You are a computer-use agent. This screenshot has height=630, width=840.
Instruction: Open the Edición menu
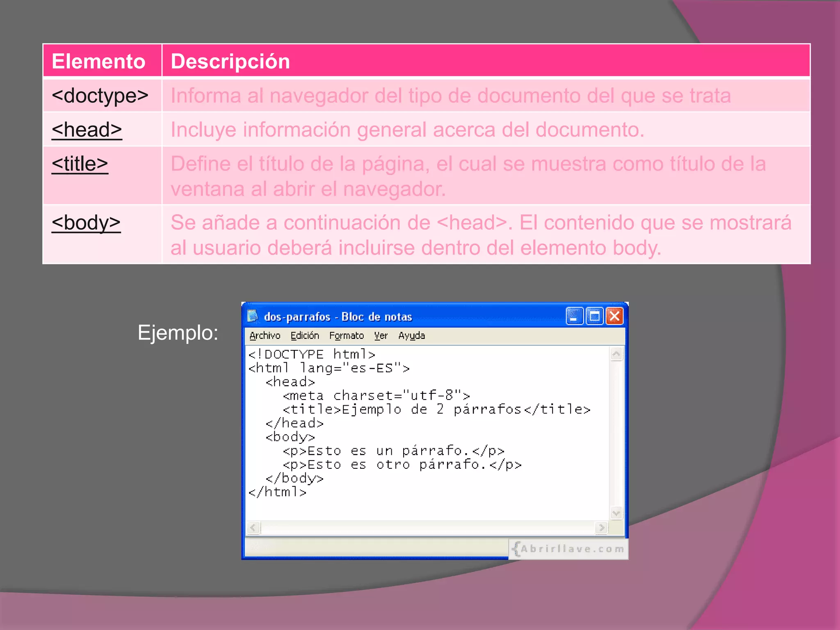(305, 336)
